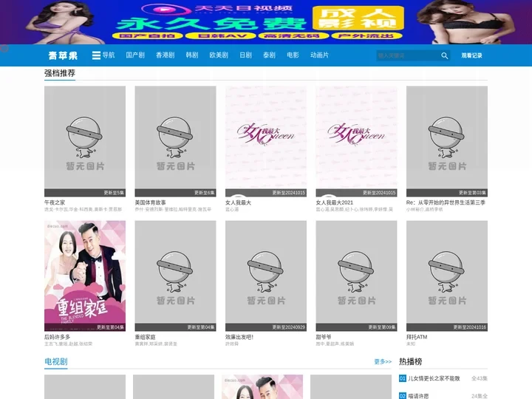Go to 动画片 category
This screenshot has height=399, width=532.
pos(320,55)
